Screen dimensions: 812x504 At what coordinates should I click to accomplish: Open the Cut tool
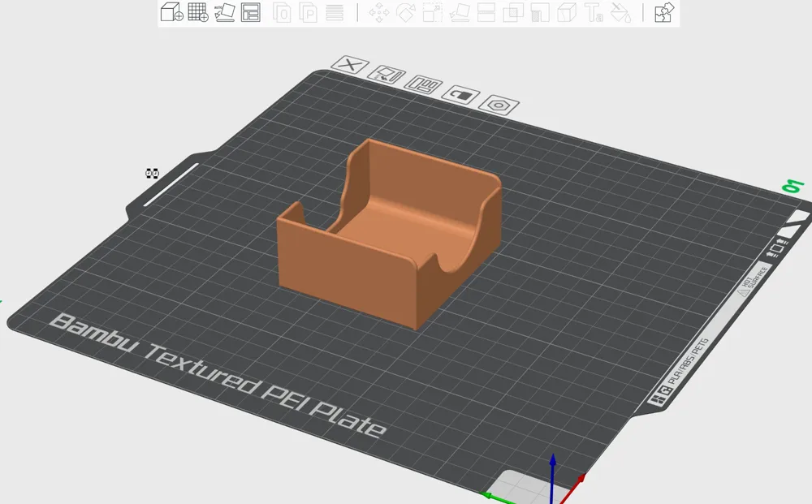[x=486, y=12]
